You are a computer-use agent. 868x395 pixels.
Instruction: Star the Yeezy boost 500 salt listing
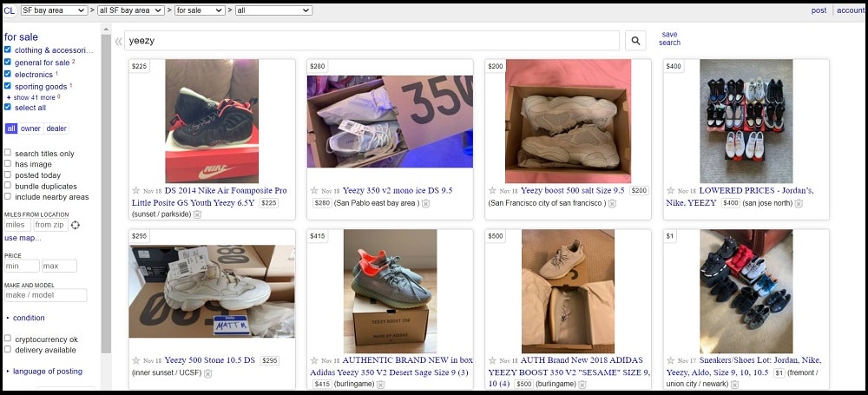(x=493, y=191)
